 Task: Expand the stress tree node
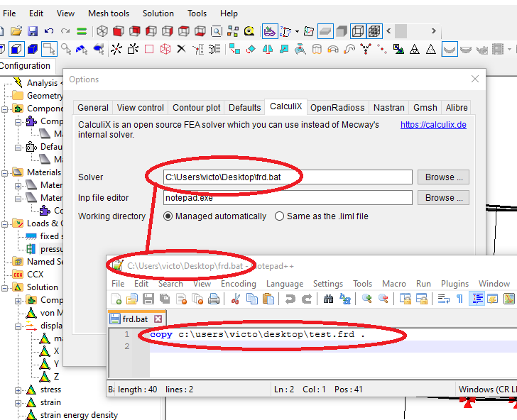18,389
